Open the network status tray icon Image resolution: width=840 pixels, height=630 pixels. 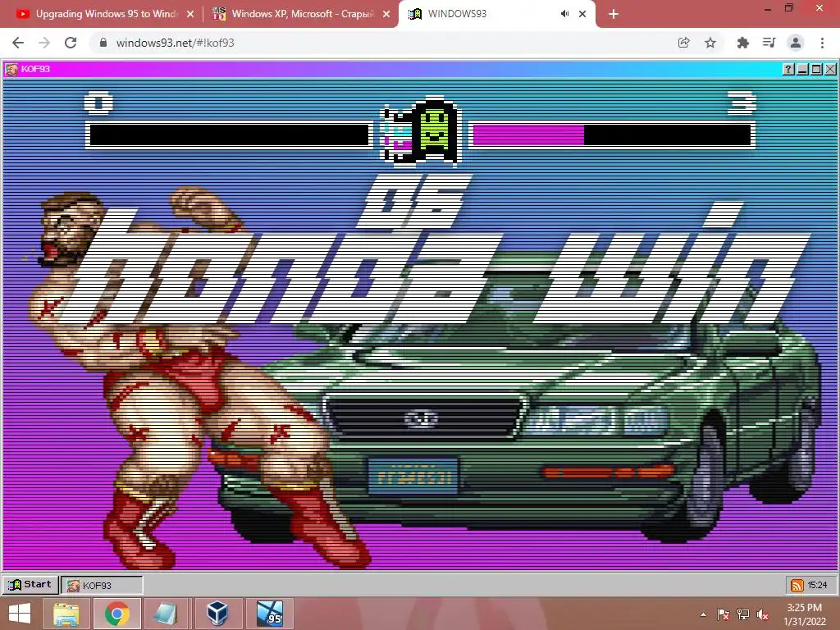click(743, 614)
